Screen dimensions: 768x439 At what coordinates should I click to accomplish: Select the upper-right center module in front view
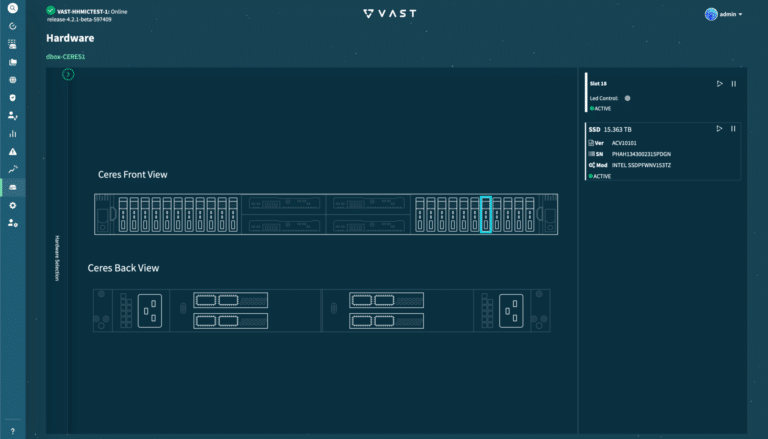pos(368,203)
